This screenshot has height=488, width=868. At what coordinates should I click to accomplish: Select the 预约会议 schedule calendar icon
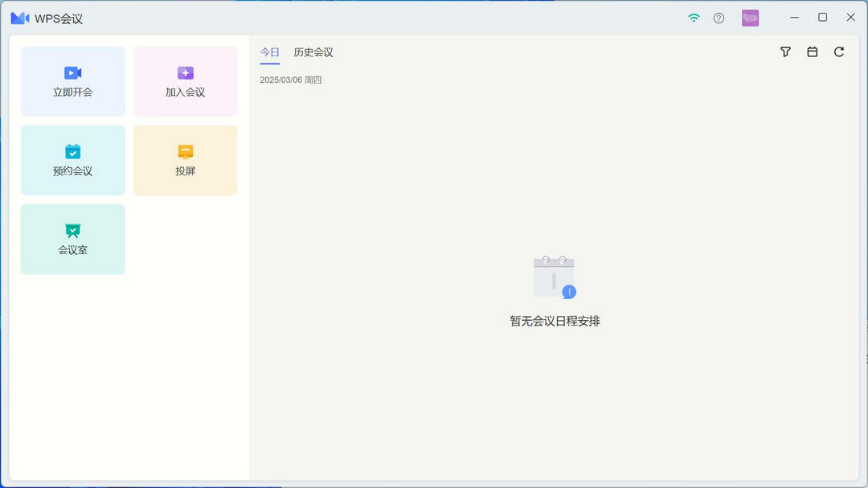point(72,150)
